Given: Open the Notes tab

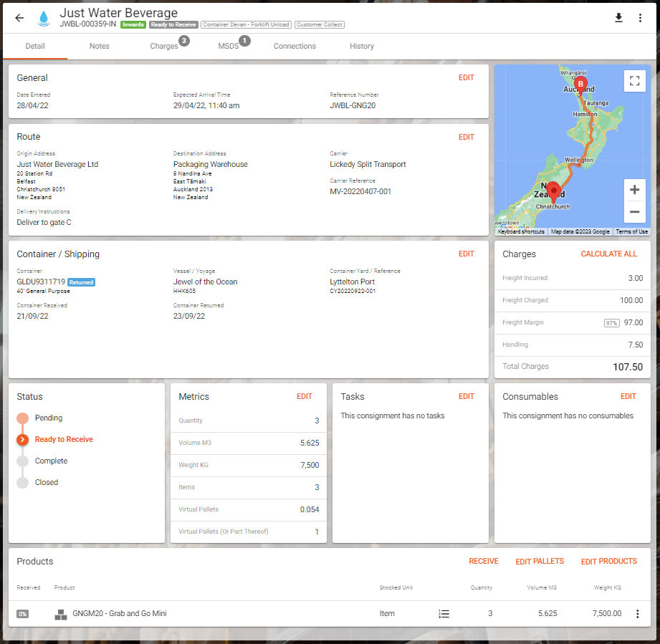Looking at the screenshot, I should (x=100, y=47).
